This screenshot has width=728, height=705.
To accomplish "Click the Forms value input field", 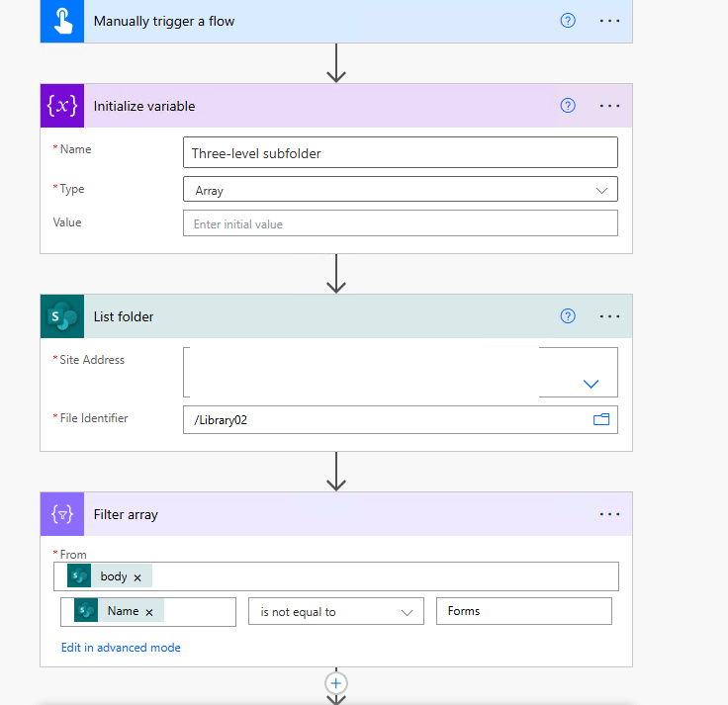I will pos(524,611).
